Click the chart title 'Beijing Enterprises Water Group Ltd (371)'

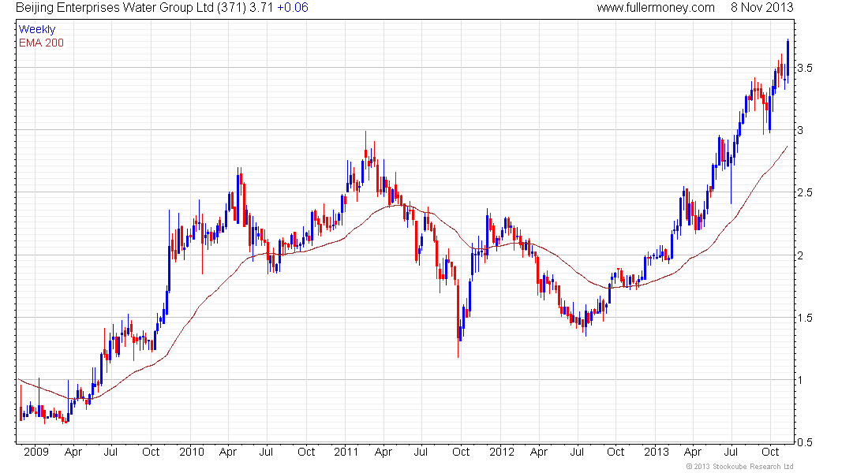[131, 8]
